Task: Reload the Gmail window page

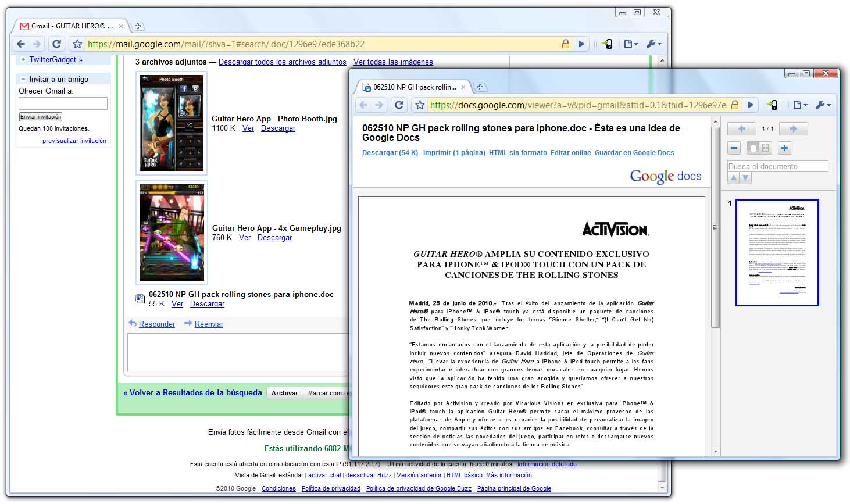Action: [x=56, y=44]
